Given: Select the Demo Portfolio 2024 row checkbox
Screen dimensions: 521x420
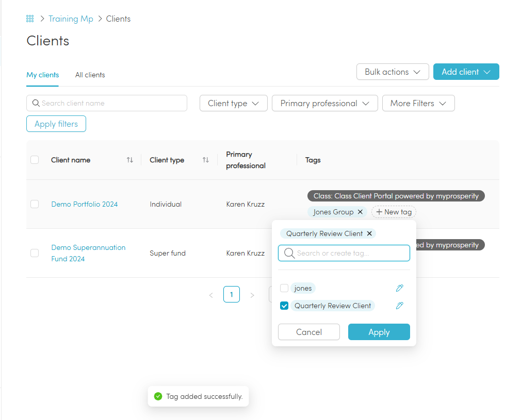Looking at the screenshot, I should pyautogui.click(x=35, y=204).
